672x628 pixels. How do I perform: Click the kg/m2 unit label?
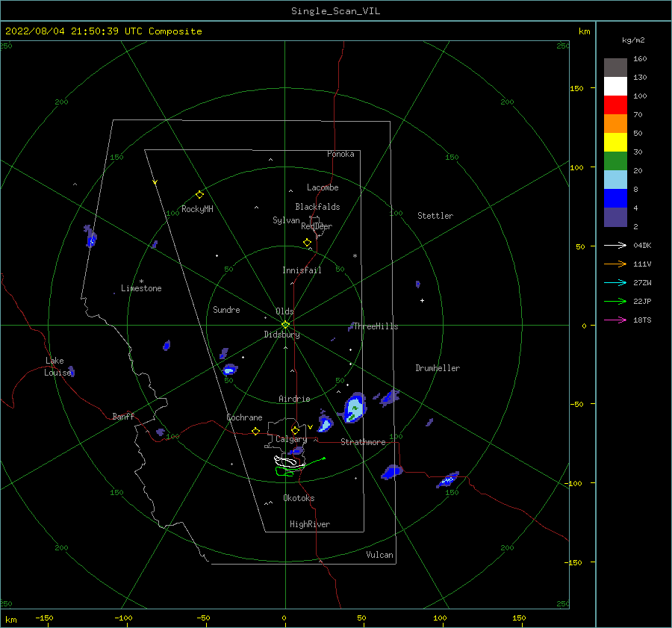633,40
